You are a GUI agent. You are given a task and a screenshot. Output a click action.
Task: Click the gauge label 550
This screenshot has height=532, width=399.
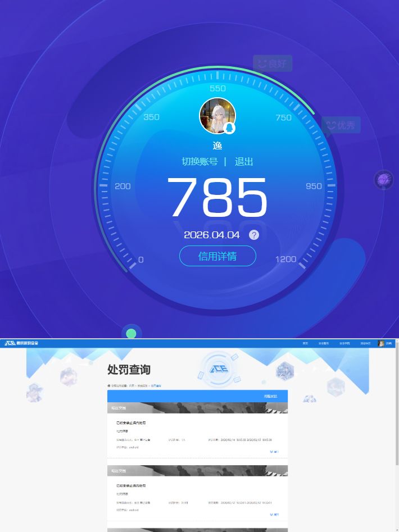pos(217,89)
